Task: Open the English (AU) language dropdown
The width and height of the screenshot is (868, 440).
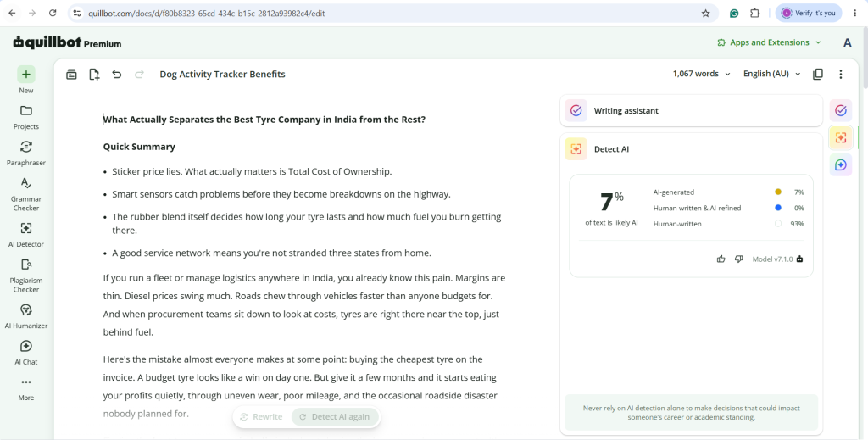Action: [x=771, y=74]
